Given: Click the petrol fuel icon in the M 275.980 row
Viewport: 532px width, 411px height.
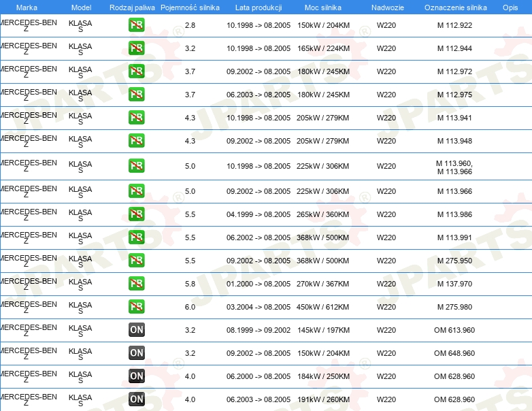Looking at the screenshot, I should pyautogui.click(x=136, y=306).
